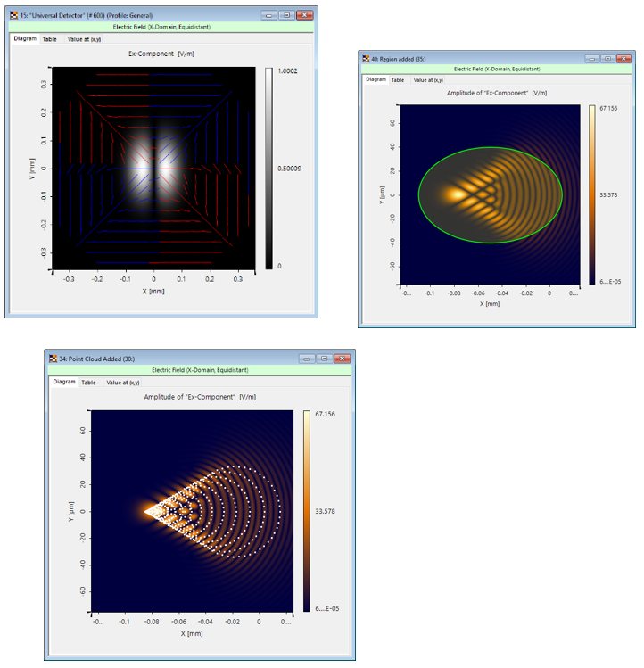The image size is (644, 668).
Task: Open Table tab in Point Cloud Added window
Action: click(88, 383)
